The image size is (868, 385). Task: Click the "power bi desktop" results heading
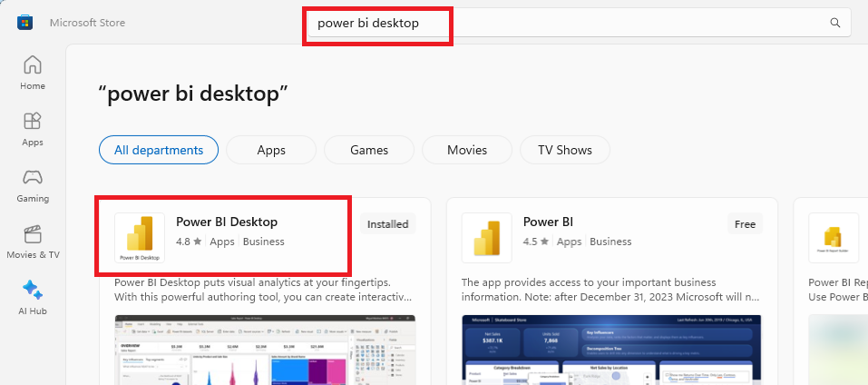pos(193,94)
